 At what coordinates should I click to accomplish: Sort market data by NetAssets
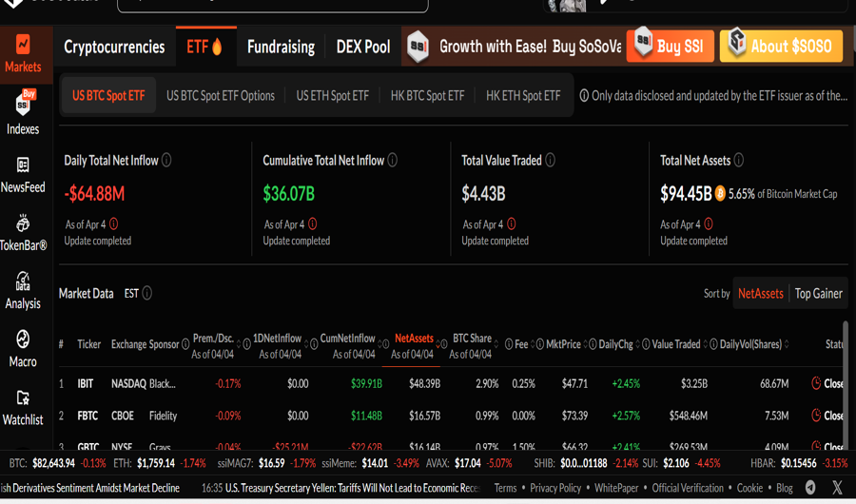point(761,293)
